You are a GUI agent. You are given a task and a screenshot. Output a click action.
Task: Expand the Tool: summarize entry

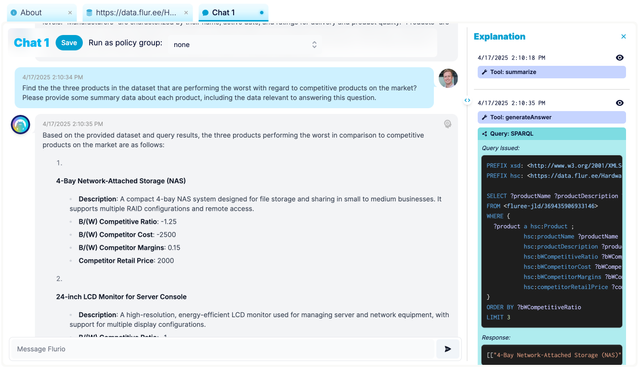click(551, 72)
